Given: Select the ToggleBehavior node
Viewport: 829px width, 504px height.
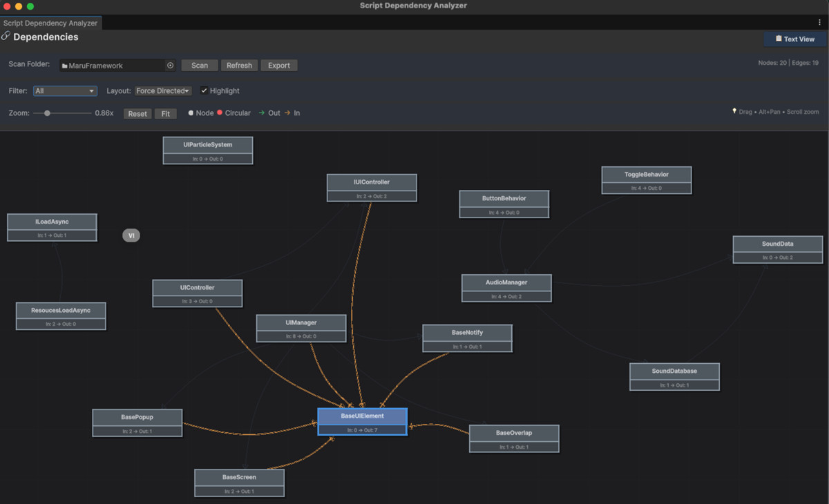Looking at the screenshot, I should click(x=647, y=180).
